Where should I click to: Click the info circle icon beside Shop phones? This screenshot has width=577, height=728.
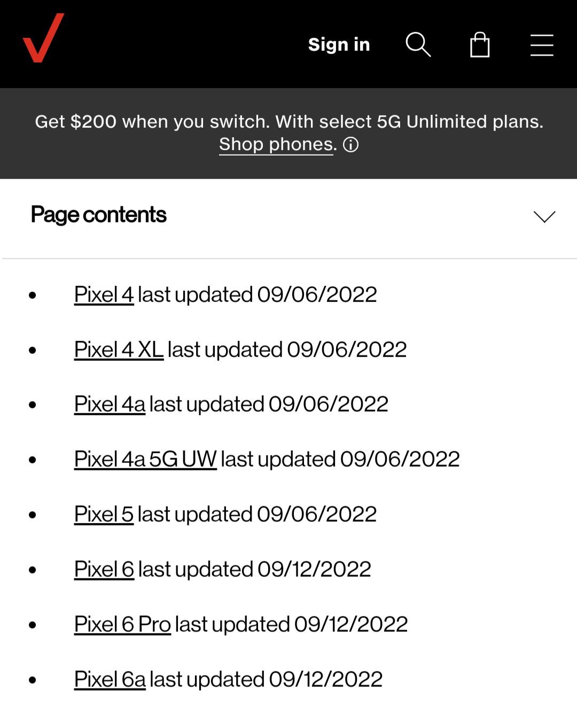pyautogui.click(x=350, y=144)
